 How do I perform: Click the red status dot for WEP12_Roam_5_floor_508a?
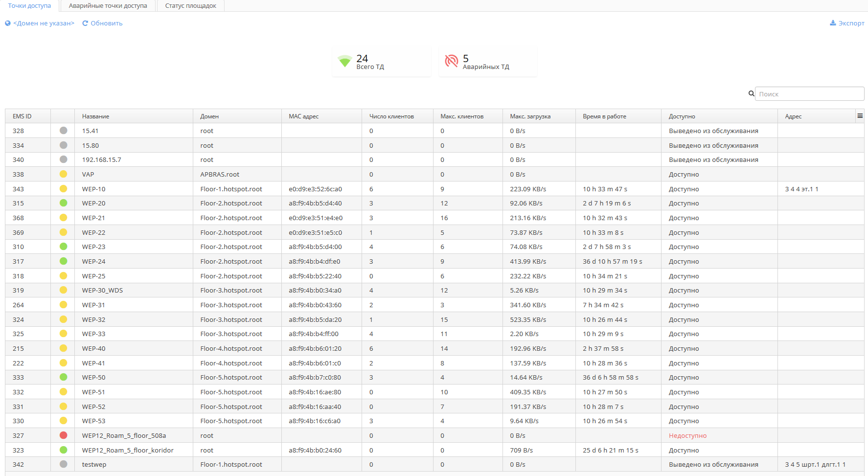[63, 435]
